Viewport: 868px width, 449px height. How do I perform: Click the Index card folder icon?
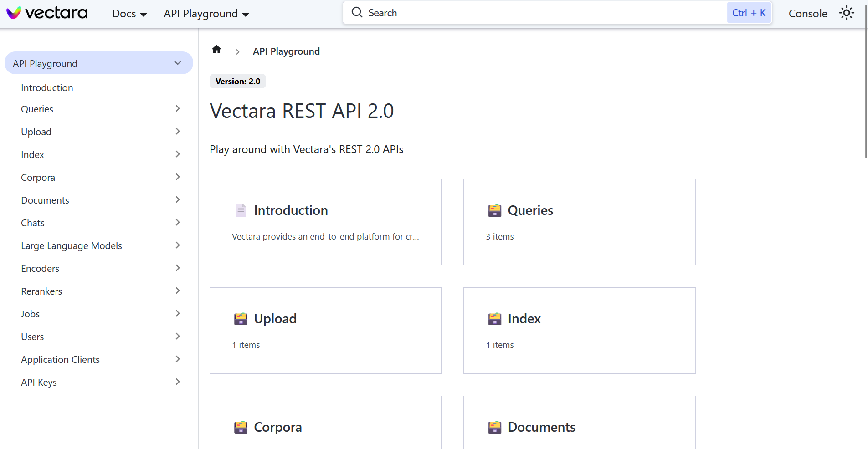coord(494,319)
